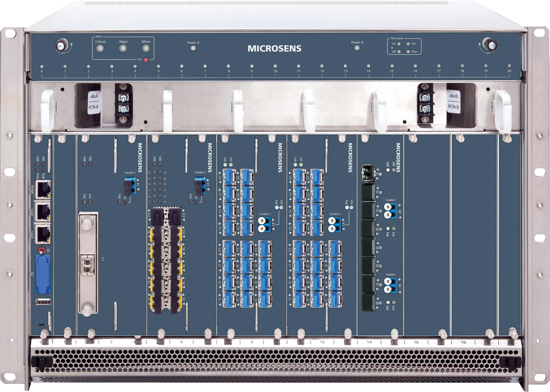Click the MICROSENS logo on top panel

(x=274, y=49)
